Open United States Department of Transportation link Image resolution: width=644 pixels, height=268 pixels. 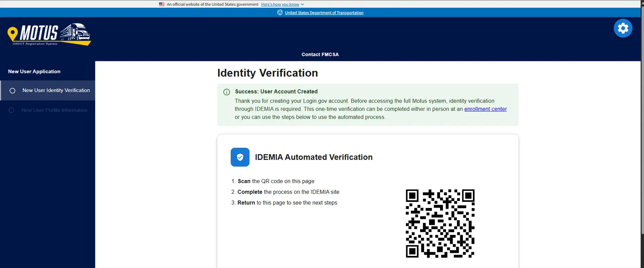pyautogui.click(x=324, y=13)
